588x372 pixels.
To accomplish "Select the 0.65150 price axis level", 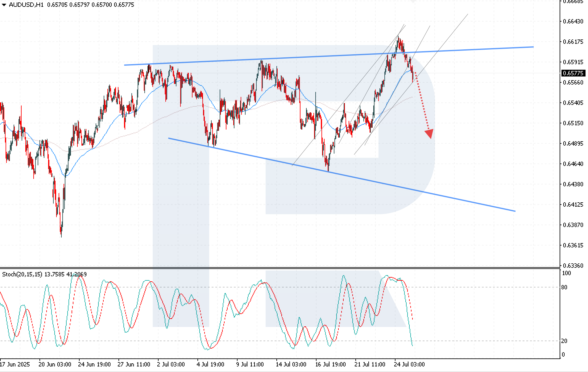I will 573,123.
